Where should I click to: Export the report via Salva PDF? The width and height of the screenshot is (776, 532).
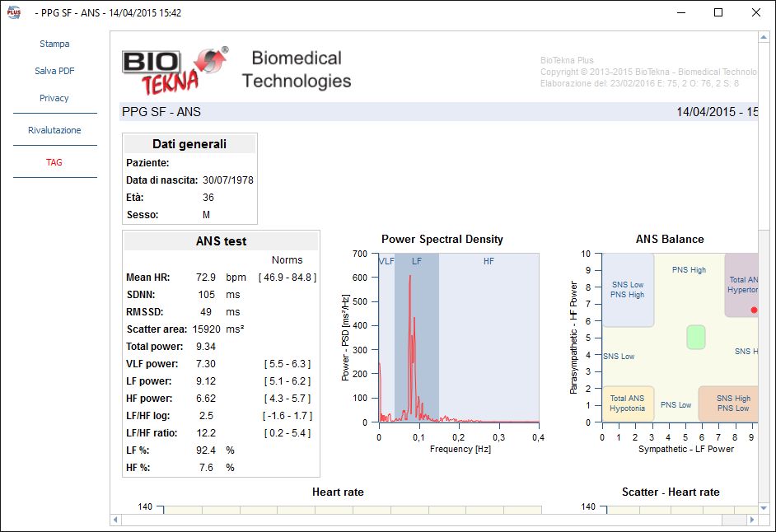coord(54,71)
